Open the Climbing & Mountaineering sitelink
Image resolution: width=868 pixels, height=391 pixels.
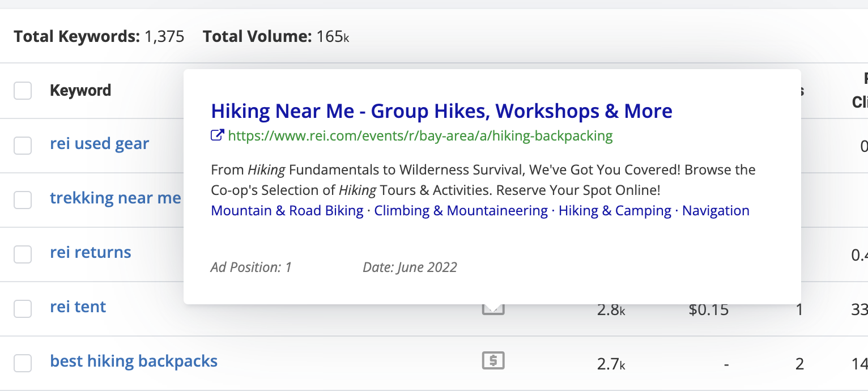(x=461, y=211)
